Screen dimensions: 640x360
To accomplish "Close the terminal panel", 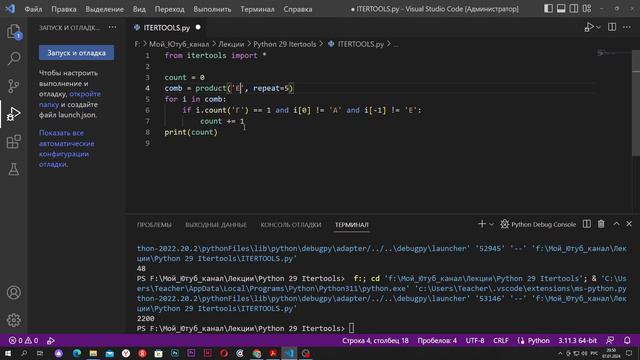I will pos(629,224).
